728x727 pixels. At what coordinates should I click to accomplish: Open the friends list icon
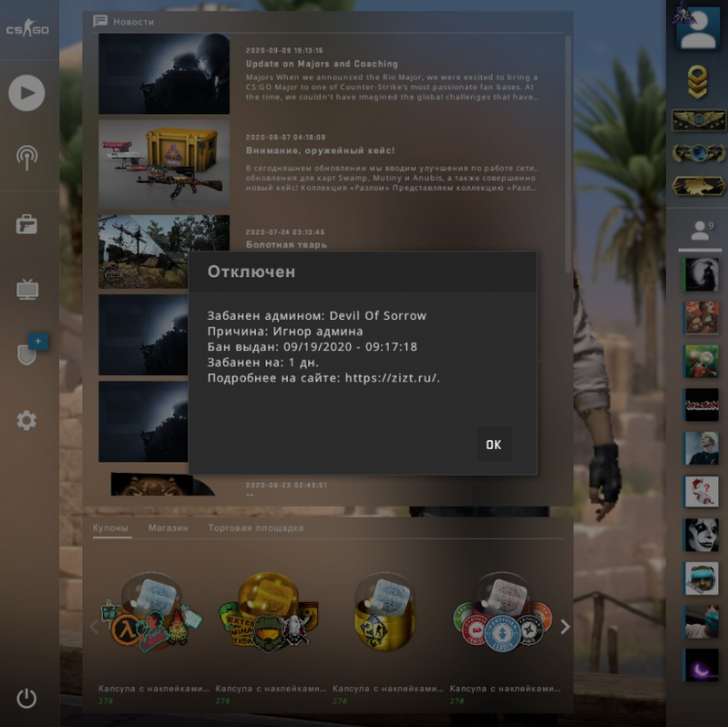click(697, 232)
